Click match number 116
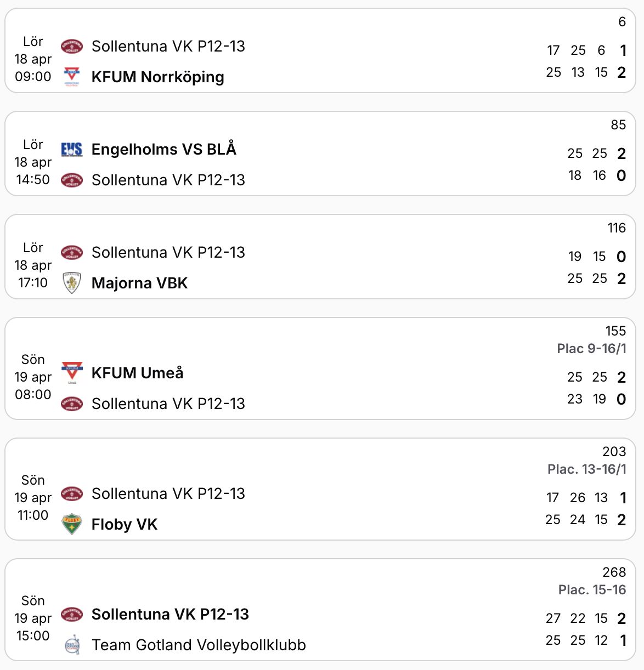The image size is (644, 670). coord(617,228)
